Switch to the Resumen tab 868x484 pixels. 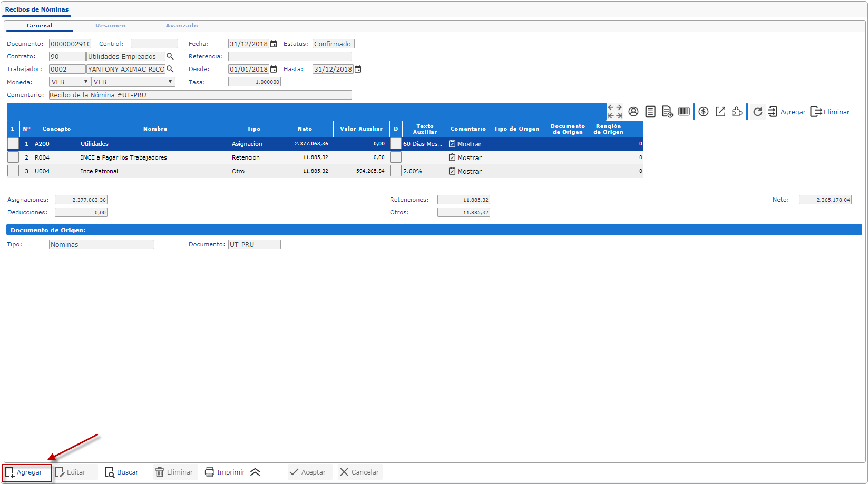click(x=111, y=26)
